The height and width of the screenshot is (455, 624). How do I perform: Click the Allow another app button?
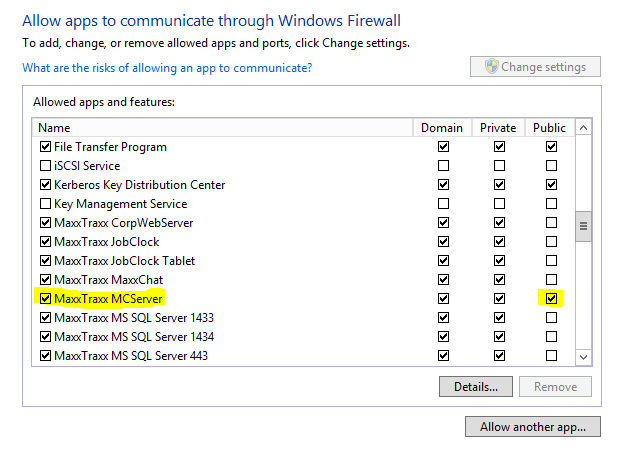(x=533, y=427)
